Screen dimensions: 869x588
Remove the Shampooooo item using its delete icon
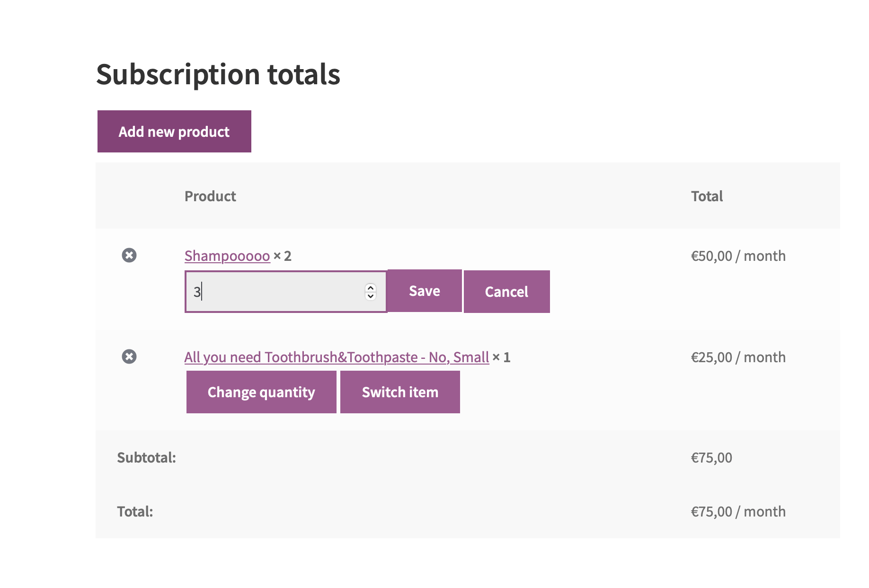pos(130,255)
